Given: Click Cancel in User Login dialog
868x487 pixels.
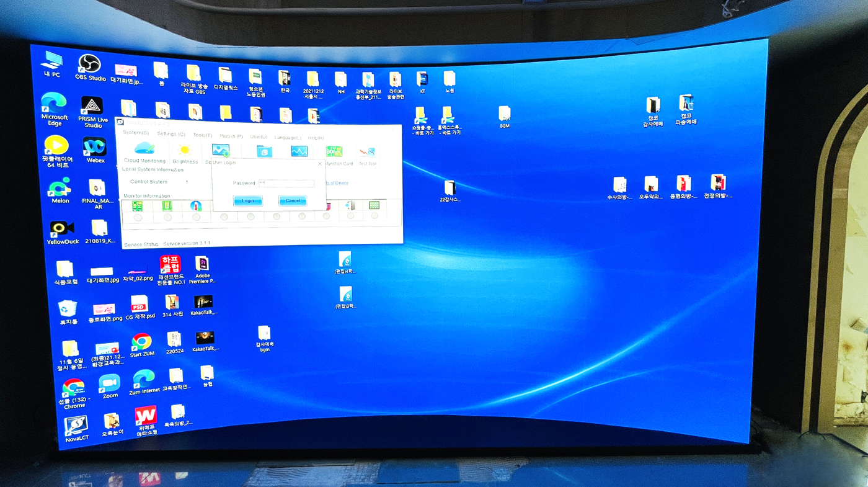Looking at the screenshot, I should [293, 200].
